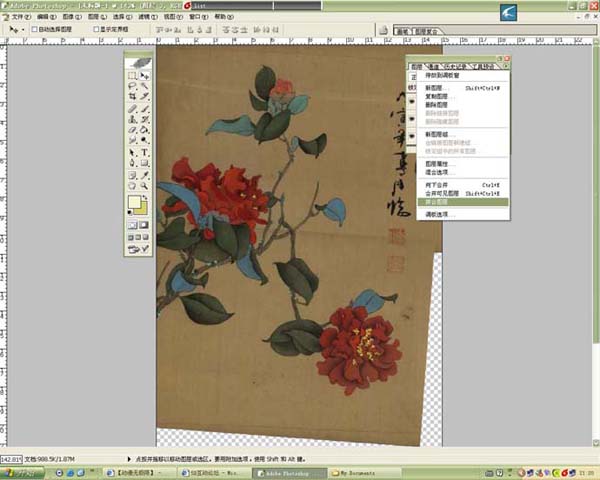Select the Hand tool
600x480 pixels.
tap(133, 186)
